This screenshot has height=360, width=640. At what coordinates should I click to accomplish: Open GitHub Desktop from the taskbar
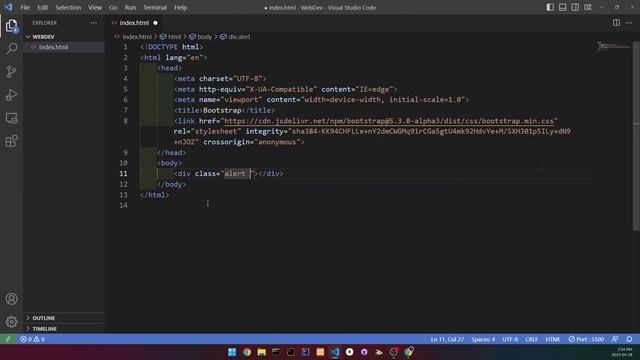pyautogui.click(x=364, y=352)
